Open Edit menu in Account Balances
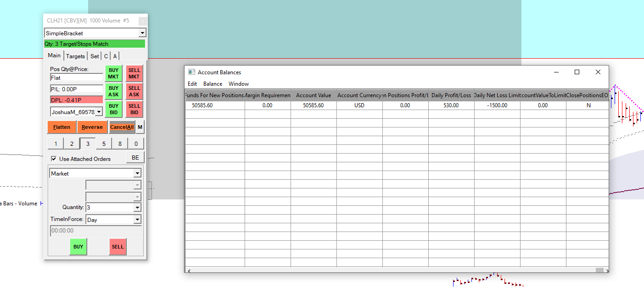Screen dimensions: 644x287 192,84
